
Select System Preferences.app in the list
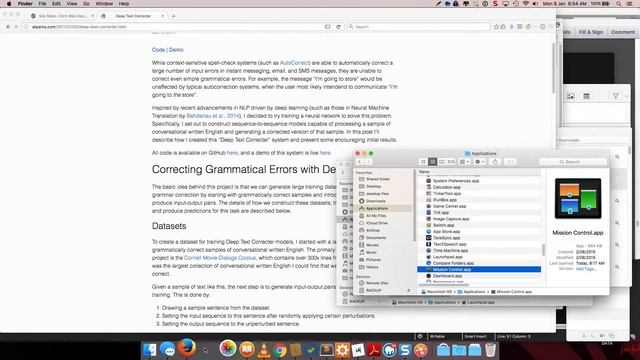coord(456,181)
